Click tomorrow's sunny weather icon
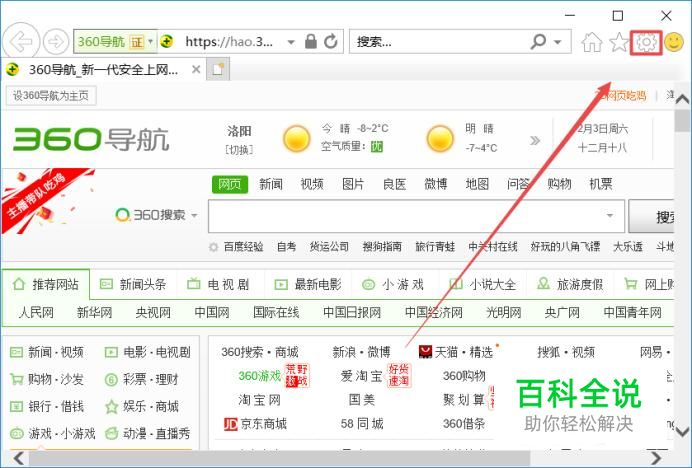This screenshot has height=468, width=692. [440, 139]
